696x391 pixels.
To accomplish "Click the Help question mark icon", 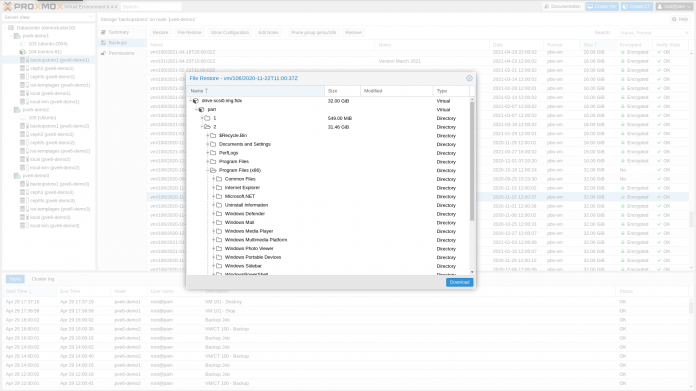I will [674, 20].
